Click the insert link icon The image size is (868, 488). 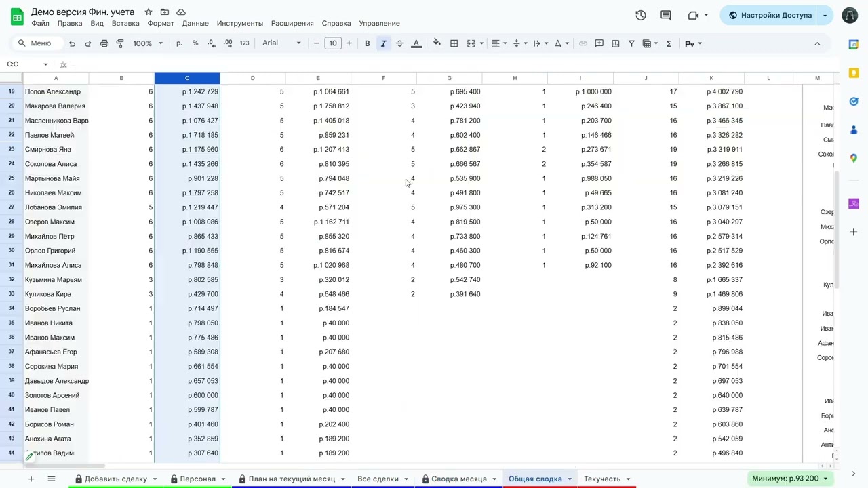click(x=583, y=43)
